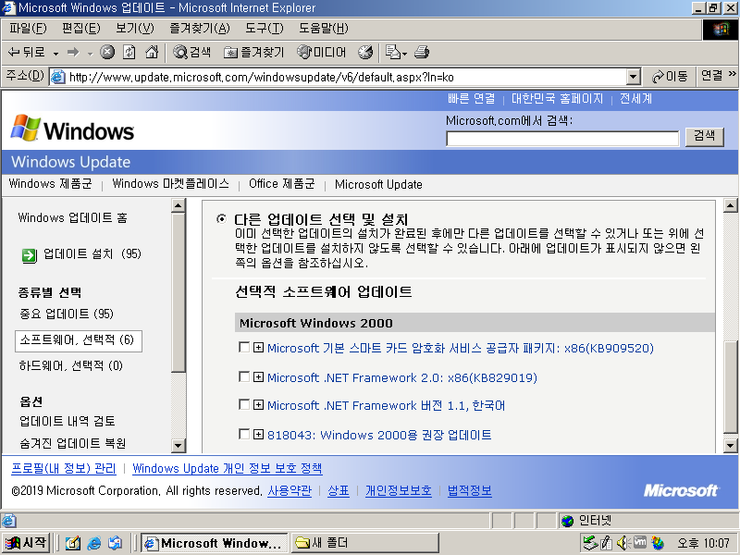
Task: Click the Forward arrow toolbar button
Action: pyautogui.click(x=73, y=52)
